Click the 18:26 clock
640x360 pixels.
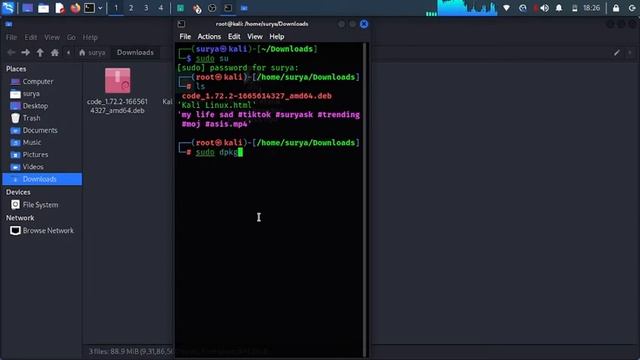591,8
